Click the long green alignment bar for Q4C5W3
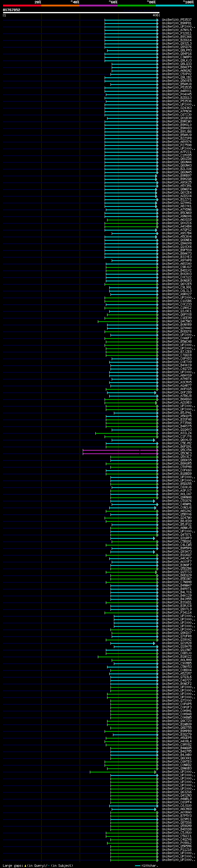197x868 pixels. click(x=128, y=321)
